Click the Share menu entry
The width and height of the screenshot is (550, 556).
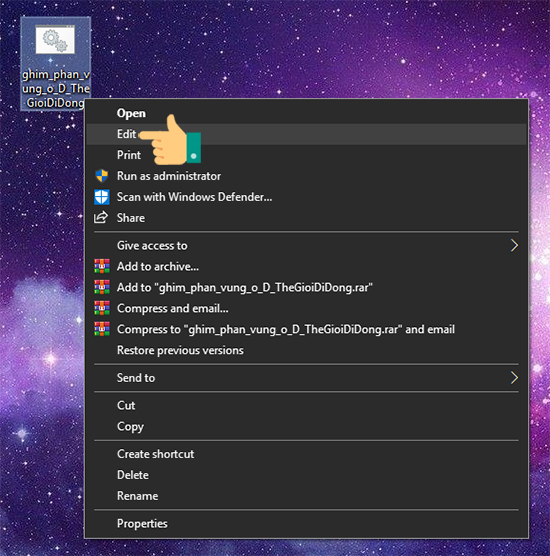[x=306, y=218]
